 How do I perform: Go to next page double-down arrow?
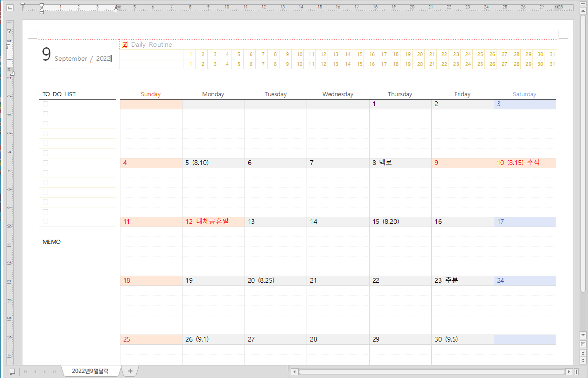(583, 360)
